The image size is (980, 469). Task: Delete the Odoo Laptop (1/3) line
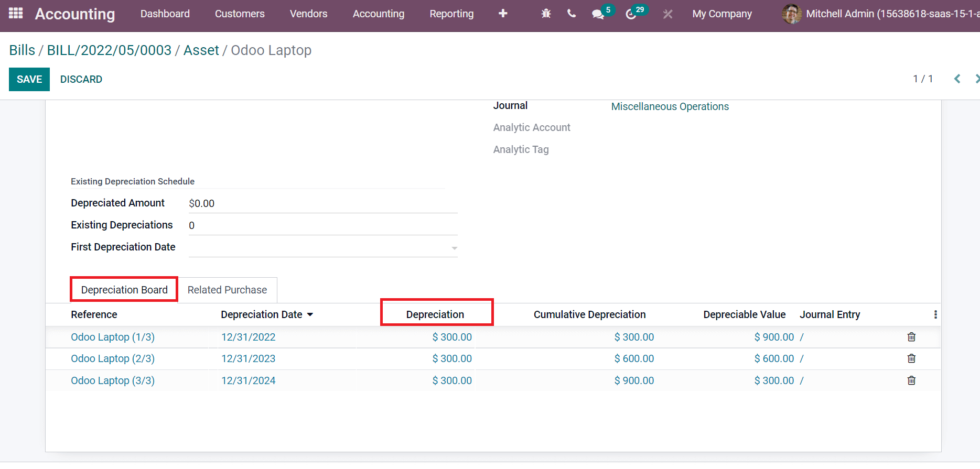pyautogui.click(x=911, y=337)
